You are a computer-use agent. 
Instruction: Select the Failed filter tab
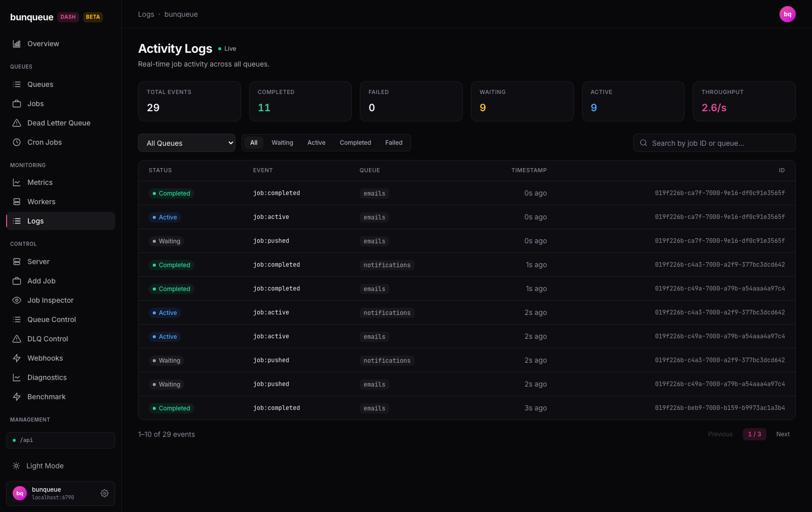point(394,143)
